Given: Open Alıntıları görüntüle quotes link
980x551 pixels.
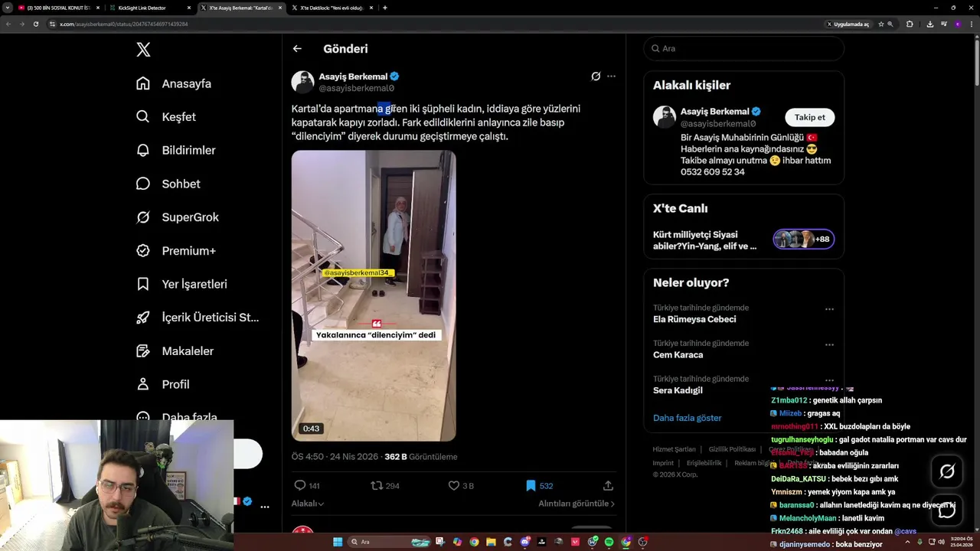Looking at the screenshot, I should 577,504.
